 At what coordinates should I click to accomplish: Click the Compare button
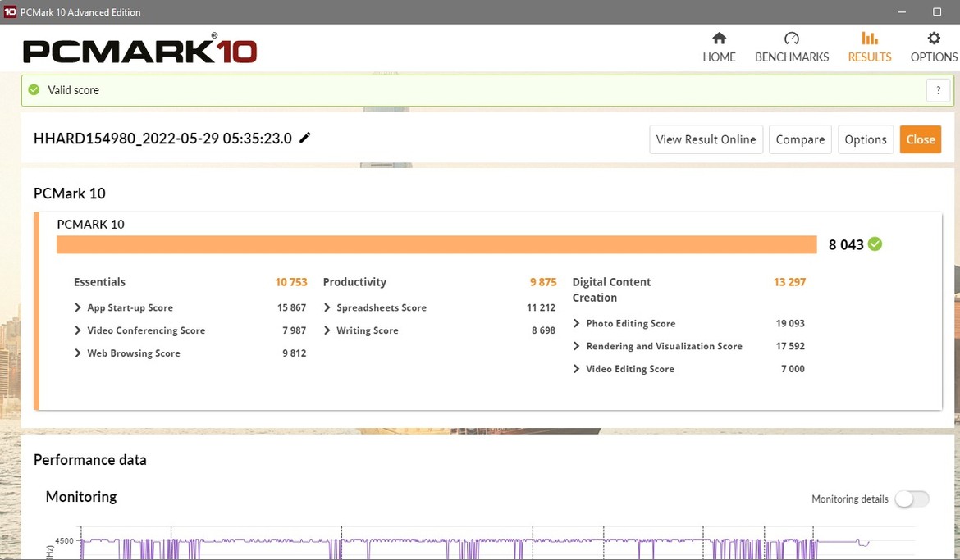tap(800, 139)
